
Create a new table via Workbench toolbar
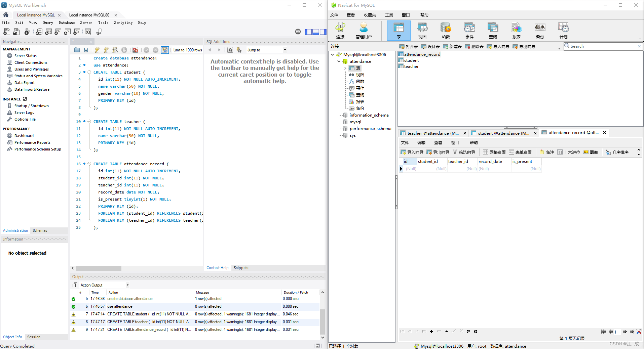tap(48, 32)
